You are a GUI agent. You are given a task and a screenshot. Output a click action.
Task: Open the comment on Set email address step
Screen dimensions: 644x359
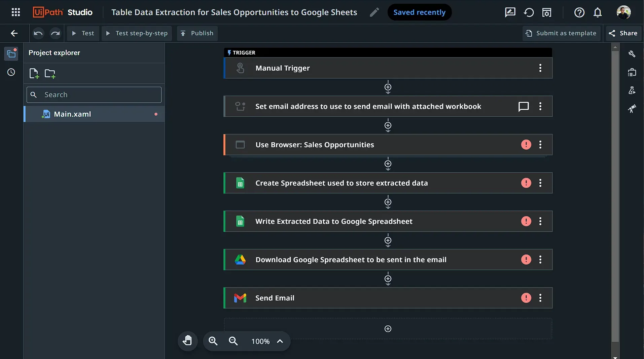(524, 106)
